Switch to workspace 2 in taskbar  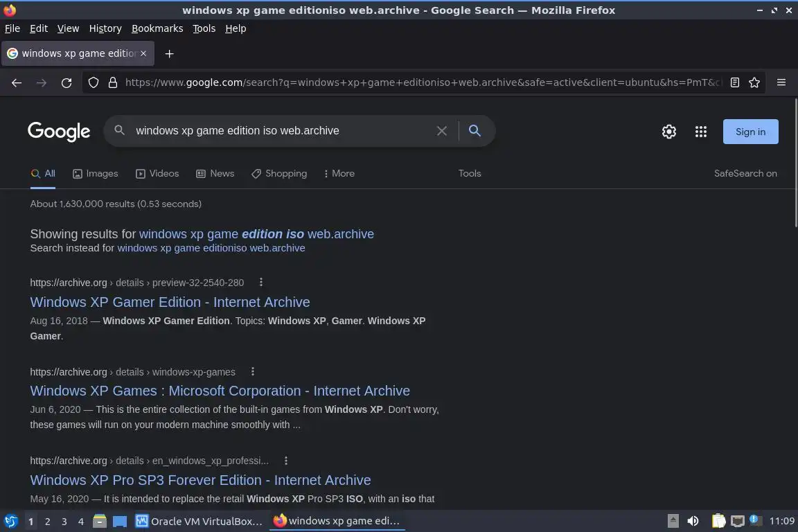tap(47, 522)
